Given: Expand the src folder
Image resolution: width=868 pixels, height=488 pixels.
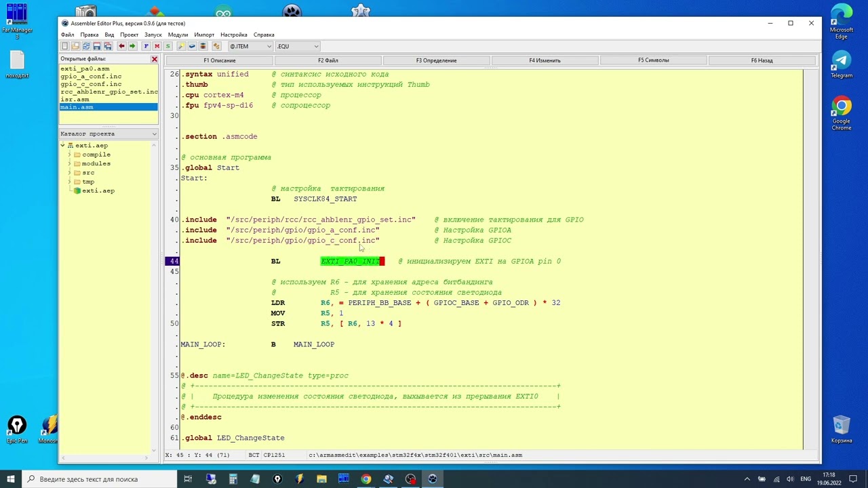Looking at the screenshot, I should [69, 173].
